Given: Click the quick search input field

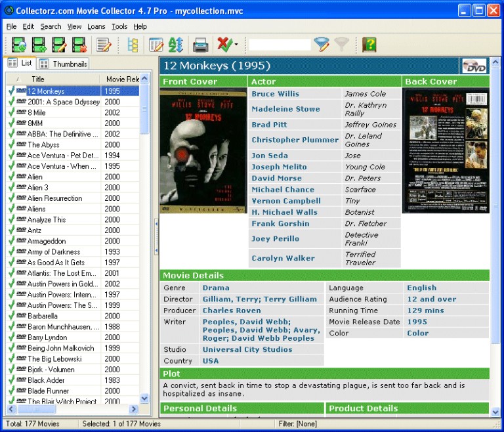Looking at the screenshot, I should [x=280, y=45].
